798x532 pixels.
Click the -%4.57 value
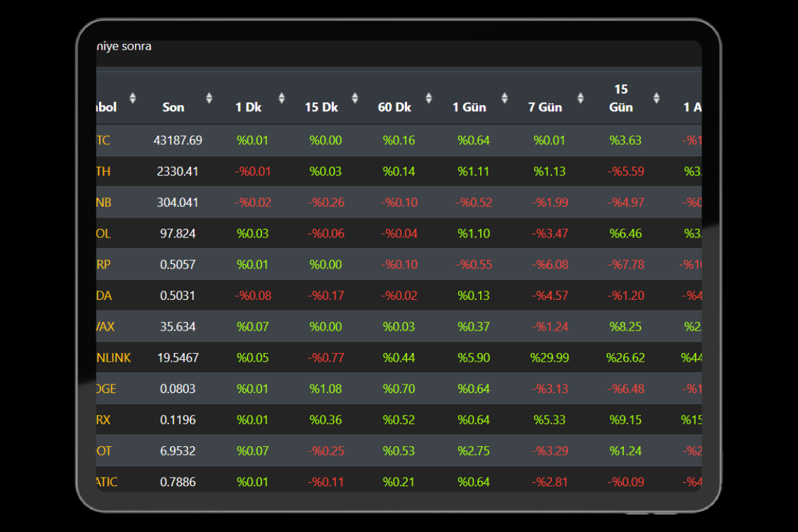pos(549,295)
